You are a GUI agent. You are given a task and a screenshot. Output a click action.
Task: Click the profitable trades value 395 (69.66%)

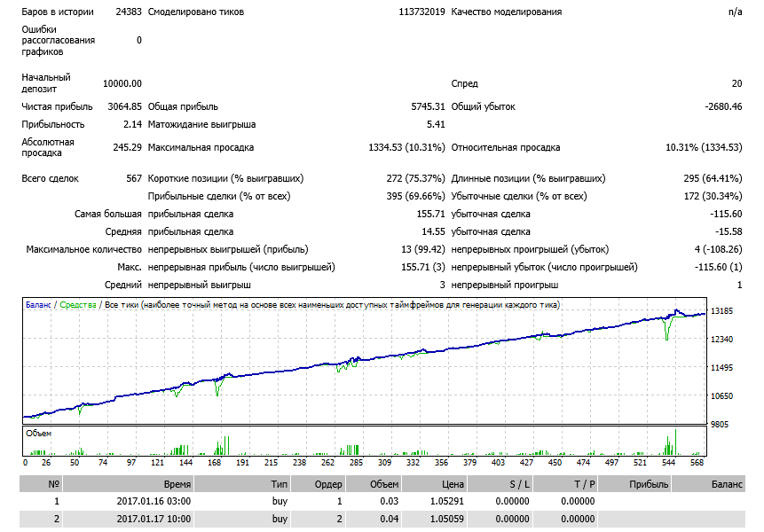click(x=415, y=196)
